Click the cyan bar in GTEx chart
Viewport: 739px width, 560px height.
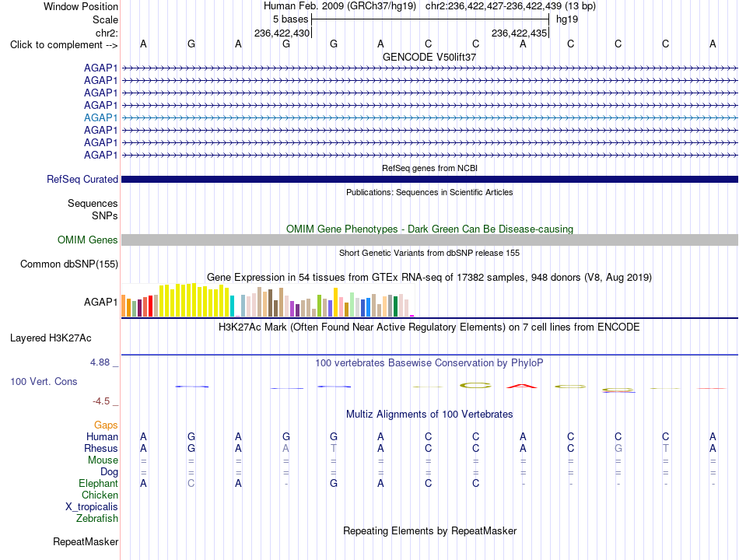[232, 306]
